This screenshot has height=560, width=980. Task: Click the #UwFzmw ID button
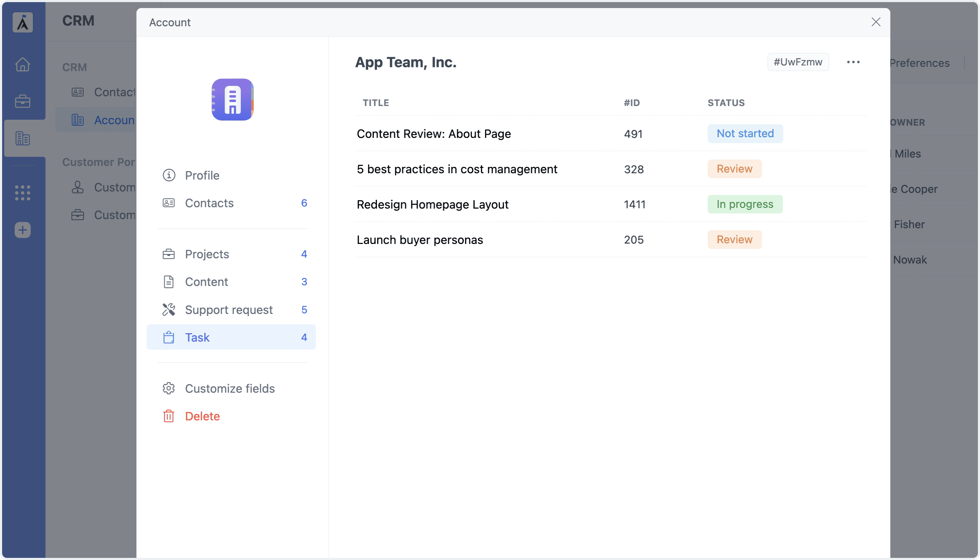coord(798,62)
